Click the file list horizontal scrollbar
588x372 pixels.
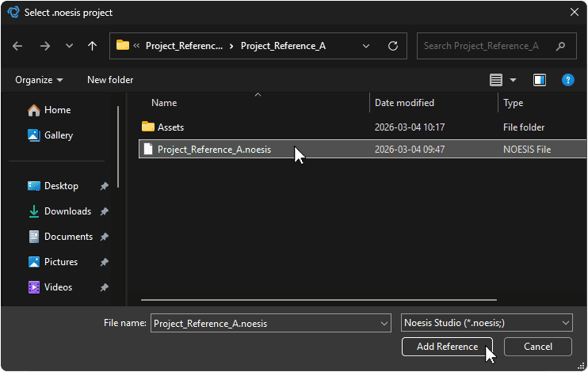(x=319, y=300)
